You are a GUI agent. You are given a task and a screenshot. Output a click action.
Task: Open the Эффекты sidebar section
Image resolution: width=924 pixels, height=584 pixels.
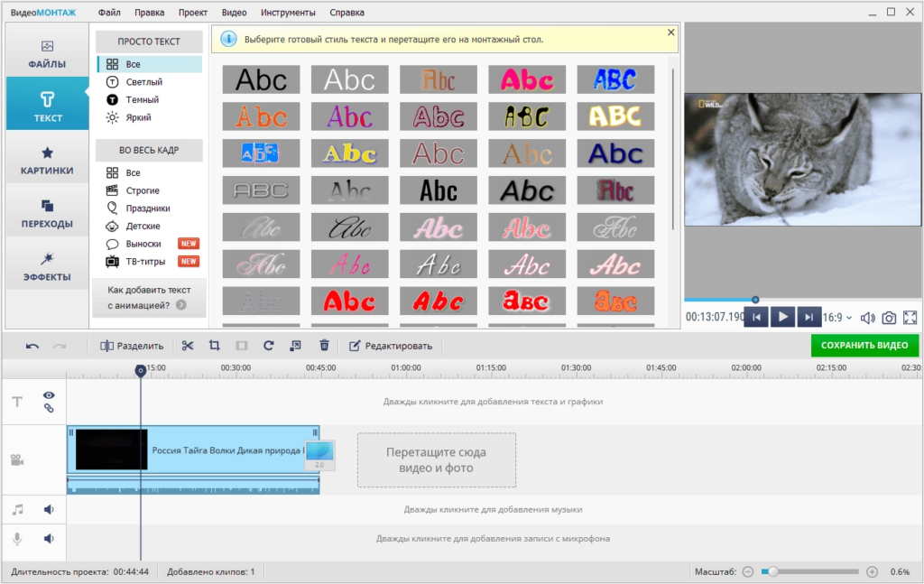tap(47, 267)
